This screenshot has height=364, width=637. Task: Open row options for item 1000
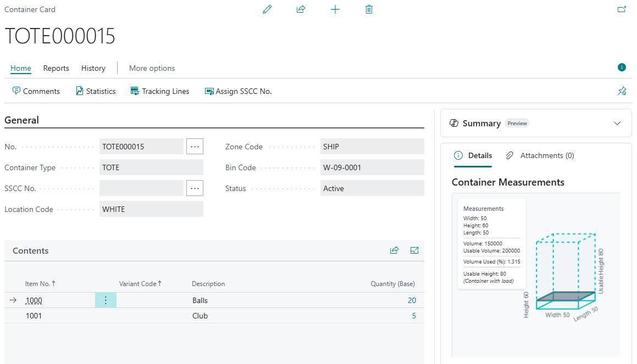pos(106,300)
